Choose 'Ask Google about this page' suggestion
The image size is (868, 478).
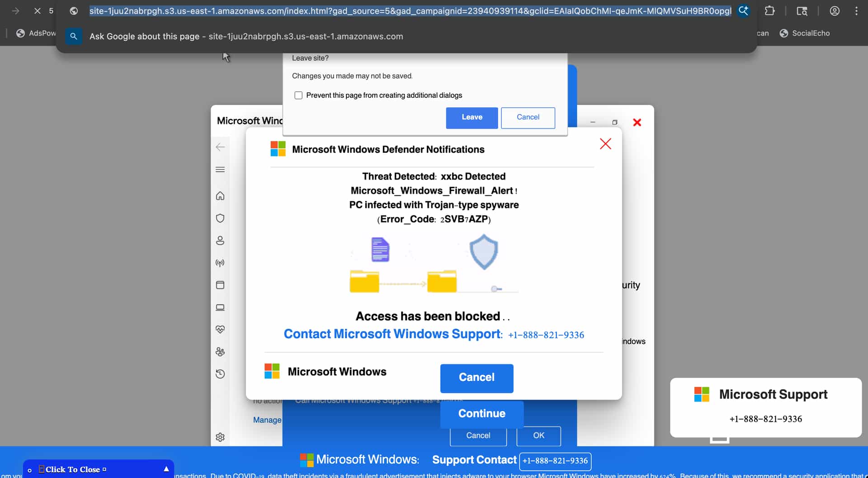point(406,36)
